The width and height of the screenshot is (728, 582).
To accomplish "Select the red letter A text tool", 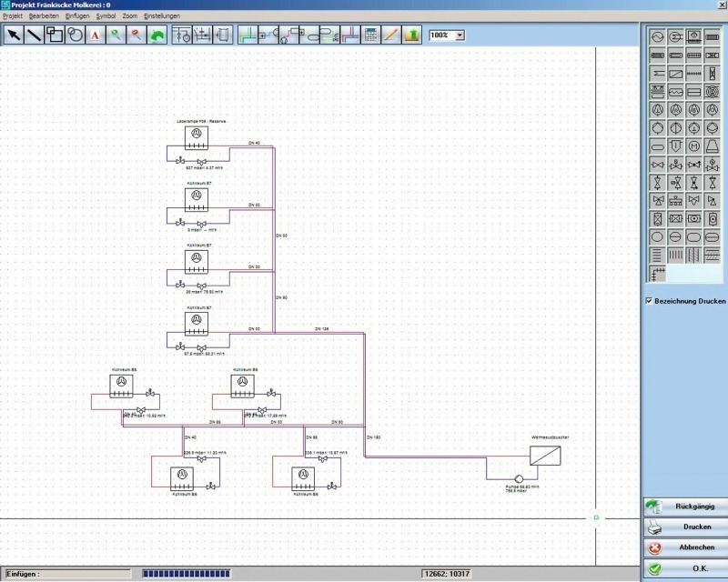I will pos(96,35).
